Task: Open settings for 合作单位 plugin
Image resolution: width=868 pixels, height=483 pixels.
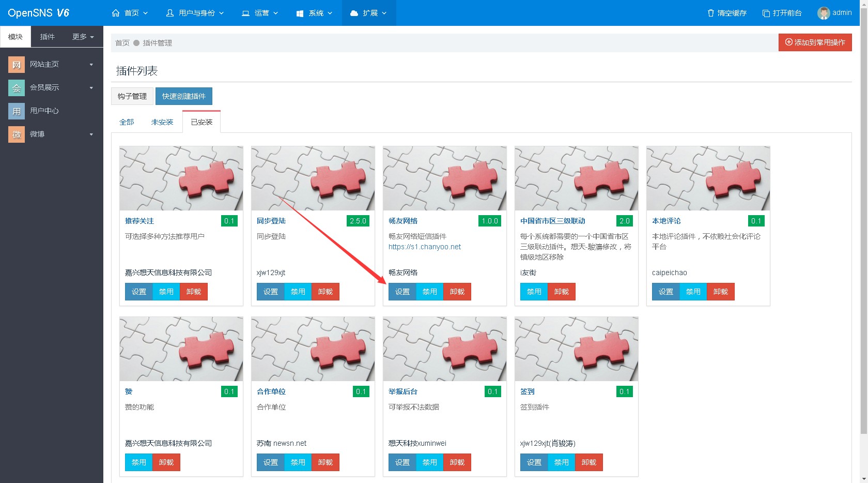Action: pyautogui.click(x=271, y=462)
